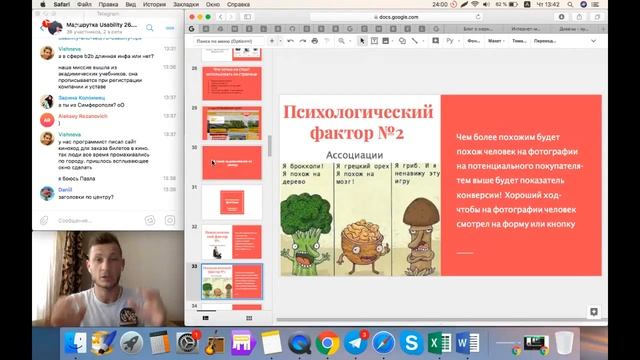Open the Справка menu
The height and width of the screenshot is (360, 640).
(x=238, y=4)
